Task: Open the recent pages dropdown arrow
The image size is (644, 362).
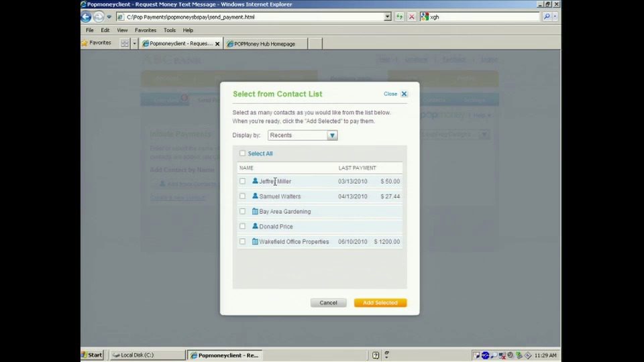Action: (x=109, y=17)
